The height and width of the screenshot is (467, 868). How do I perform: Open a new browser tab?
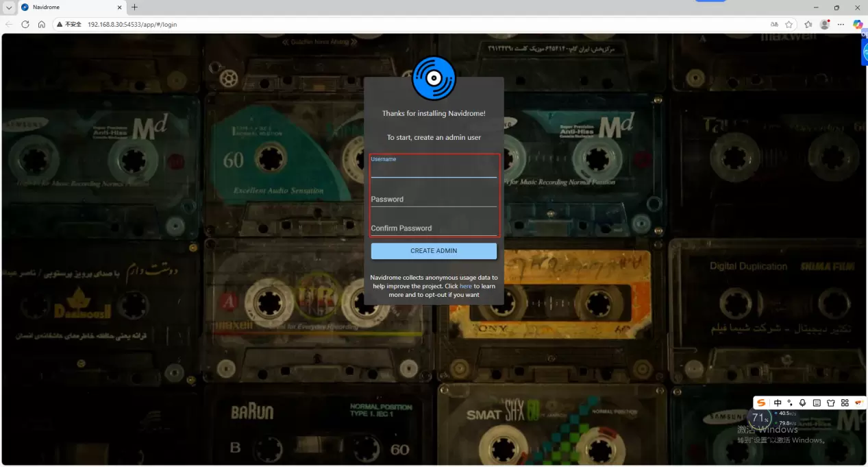coord(134,8)
